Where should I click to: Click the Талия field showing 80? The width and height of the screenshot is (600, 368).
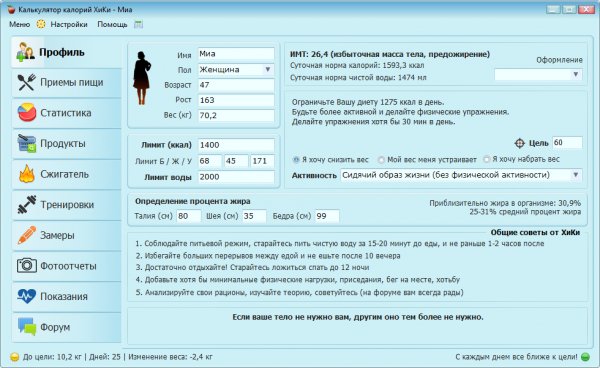click(189, 216)
